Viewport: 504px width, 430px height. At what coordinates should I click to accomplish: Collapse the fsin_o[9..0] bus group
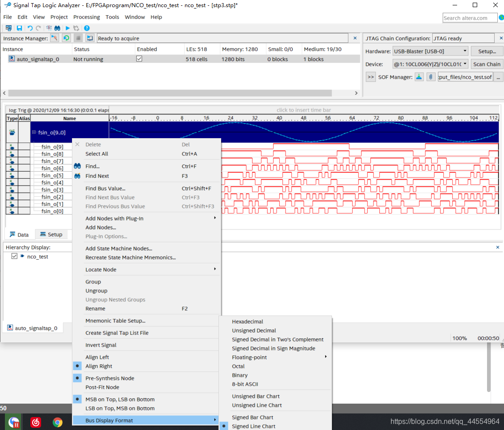pyautogui.click(x=34, y=132)
